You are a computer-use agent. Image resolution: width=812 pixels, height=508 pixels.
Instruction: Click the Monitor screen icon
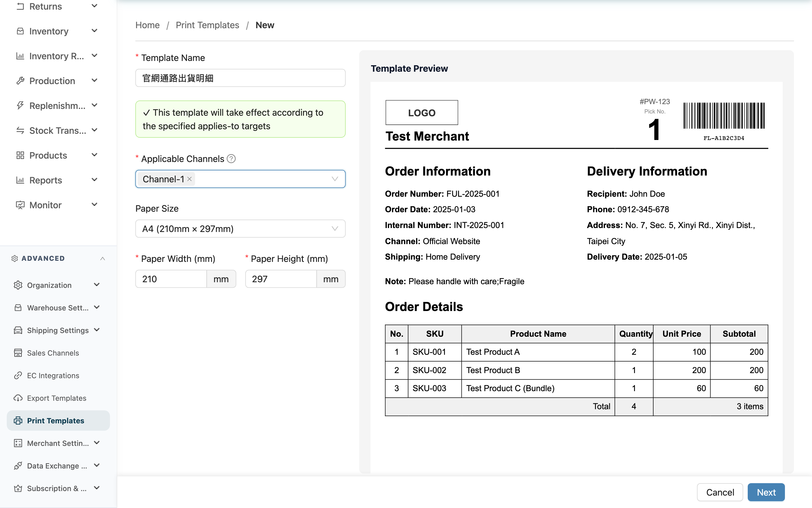(x=20, y=205)
